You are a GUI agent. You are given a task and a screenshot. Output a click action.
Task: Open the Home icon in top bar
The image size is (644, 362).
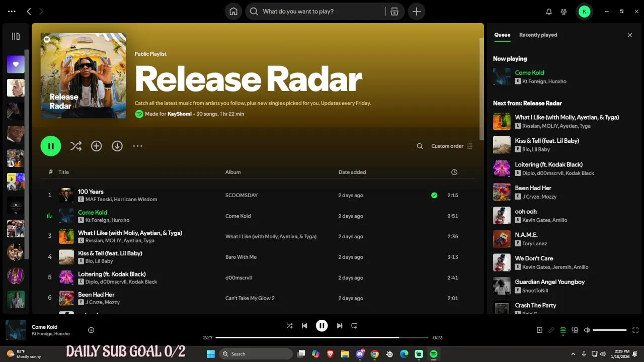pos(233,11)
